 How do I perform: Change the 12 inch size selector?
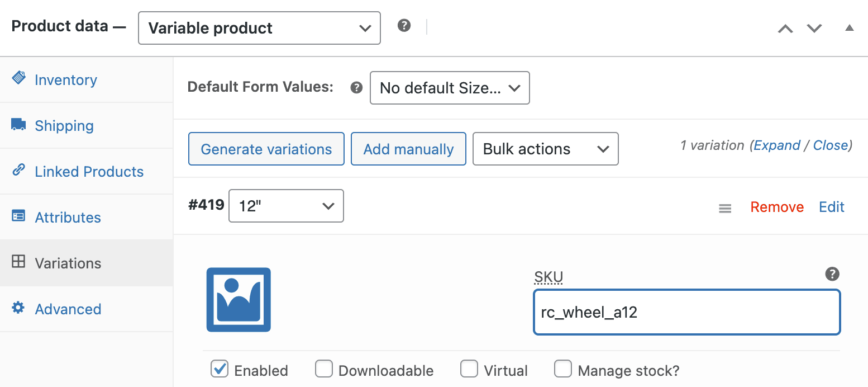[x=285, y=206]
